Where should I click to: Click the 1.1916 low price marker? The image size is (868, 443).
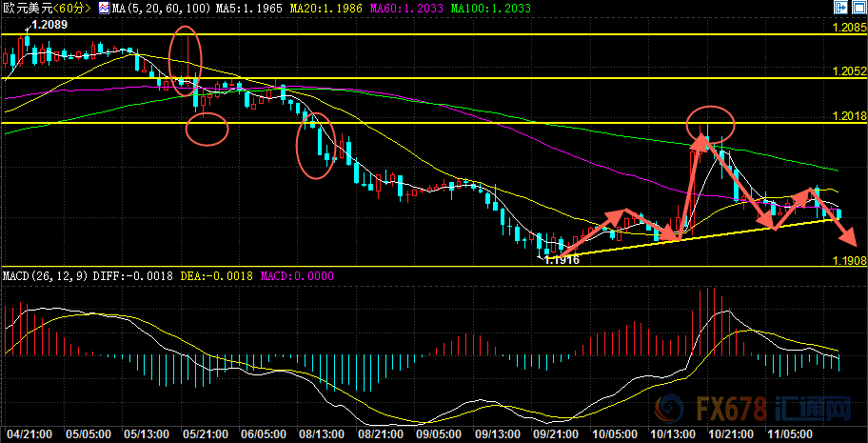point(561,259)
